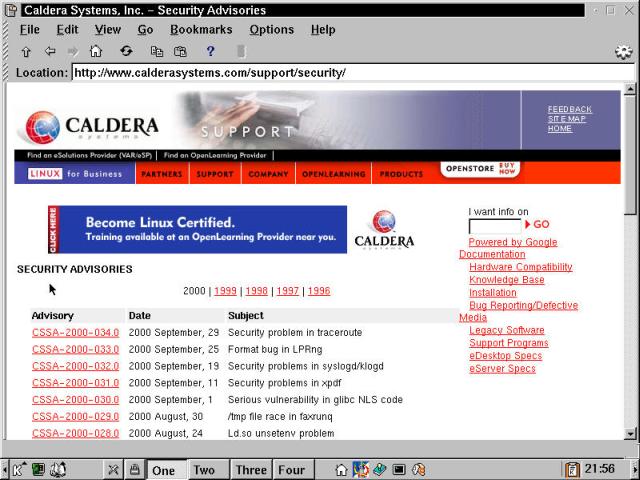
Task: Open advisory CSSA-2000-034.0 link
Action: [x=76, y=333]
